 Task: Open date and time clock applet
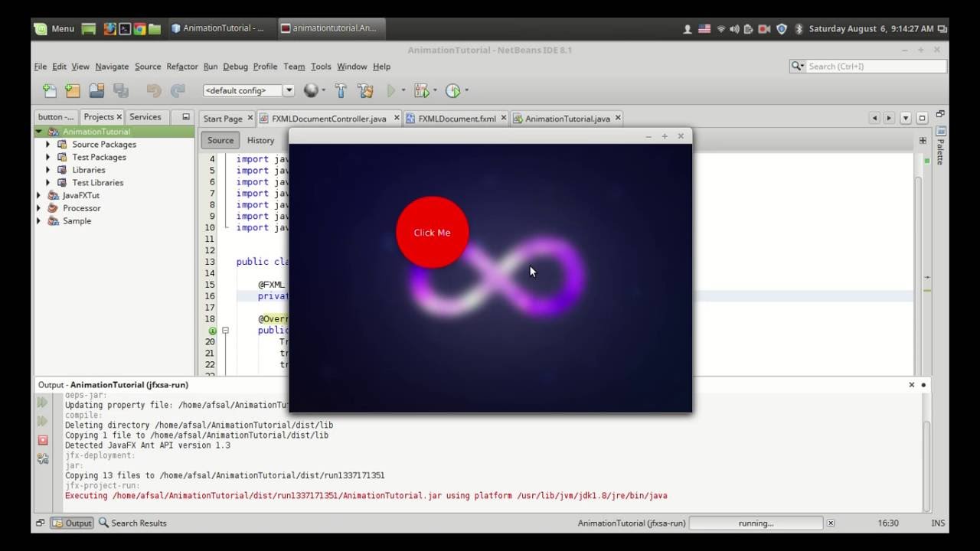point(871,29)
